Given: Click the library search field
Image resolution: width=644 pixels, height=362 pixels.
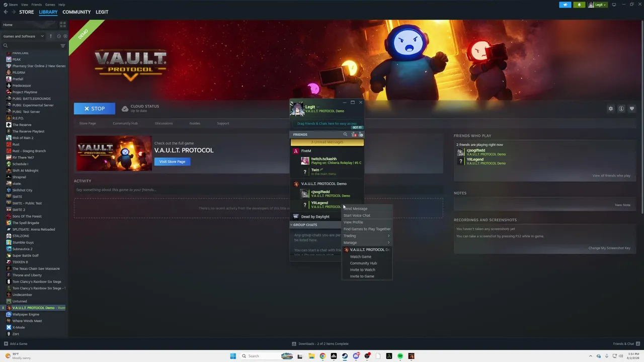Looking at the screenshot, I should tap(31, 46).
